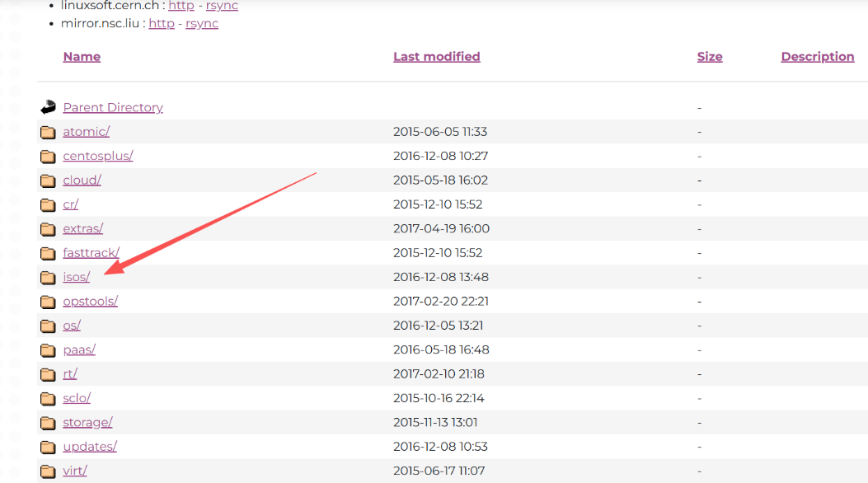The height and width of the screenshot is (483, 868).
Task: Sort listing by Name column
Action: pos(82,56)
